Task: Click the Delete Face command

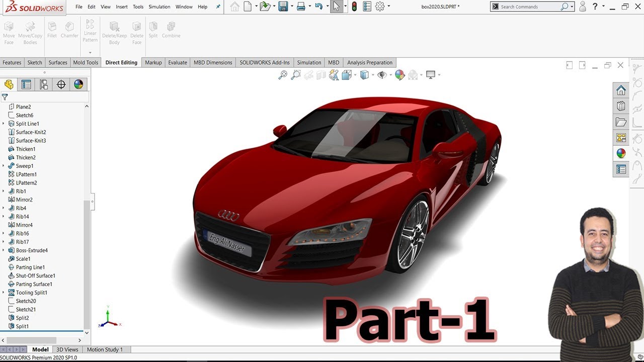Action: 137,33
